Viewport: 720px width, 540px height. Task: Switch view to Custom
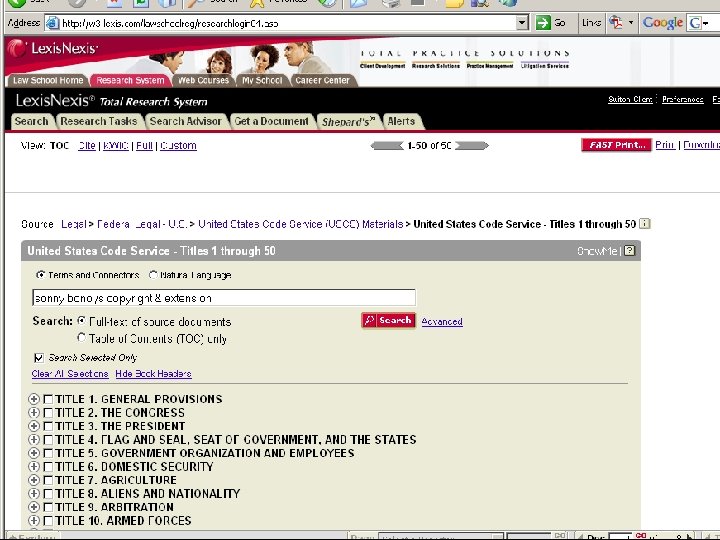coord(178,146)
